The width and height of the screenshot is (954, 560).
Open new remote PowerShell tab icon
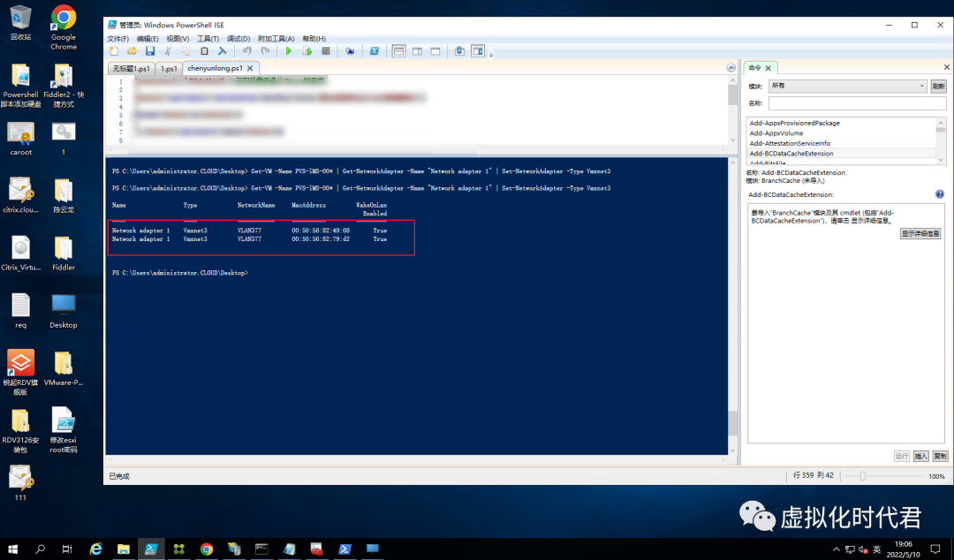350,52
